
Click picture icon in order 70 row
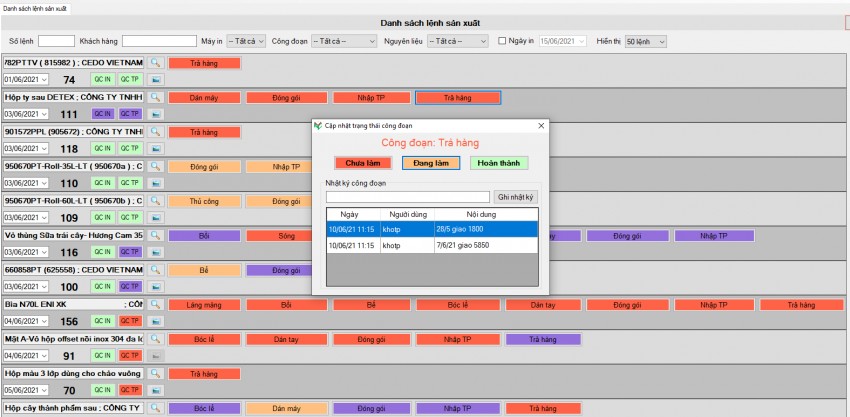(156, 391)
